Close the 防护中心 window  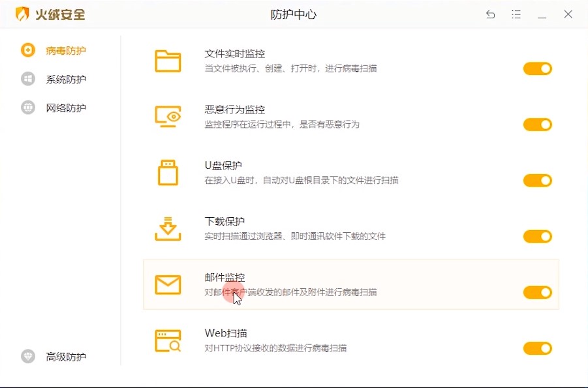tap(568, 14)
